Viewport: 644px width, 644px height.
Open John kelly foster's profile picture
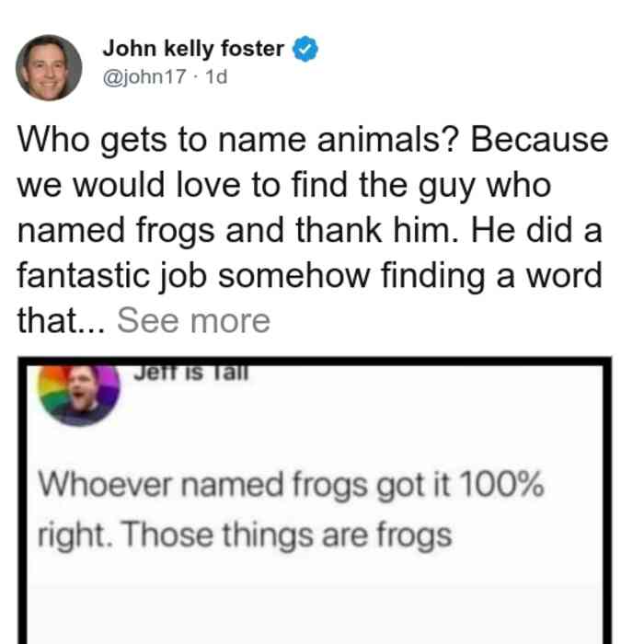click(x=49, y=68)
